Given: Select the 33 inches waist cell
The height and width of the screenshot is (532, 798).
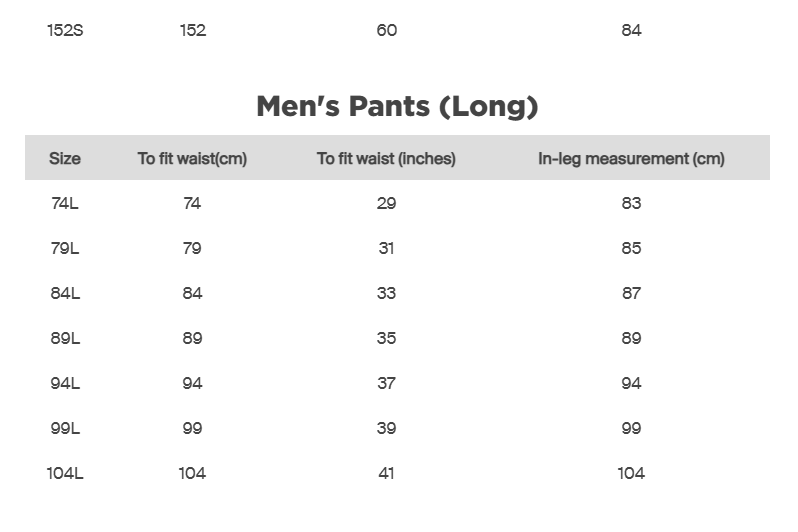Looking at the screenshot, I should pos(387,293).
